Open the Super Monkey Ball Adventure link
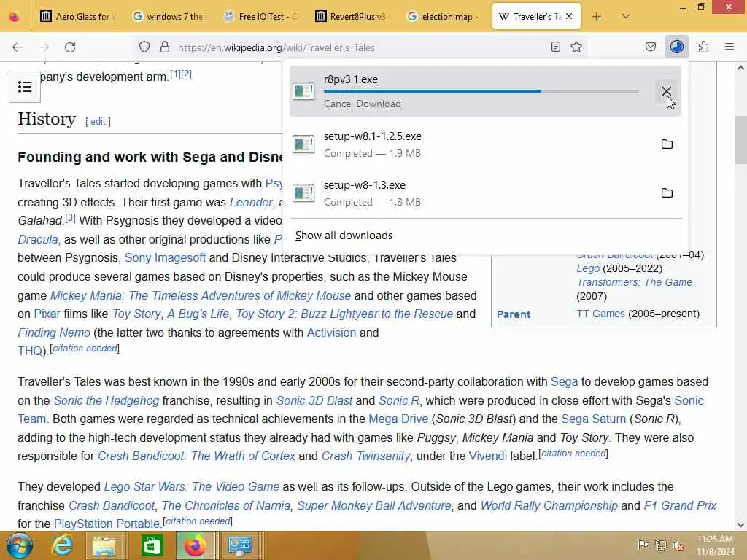The height and width of the screenshot is (560, 747). coord(374,506)
